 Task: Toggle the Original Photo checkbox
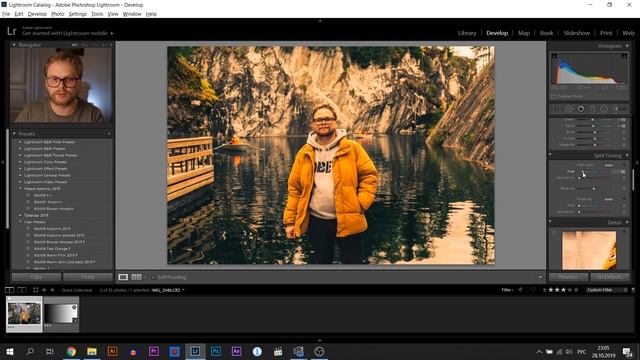[x=554, y=96]
